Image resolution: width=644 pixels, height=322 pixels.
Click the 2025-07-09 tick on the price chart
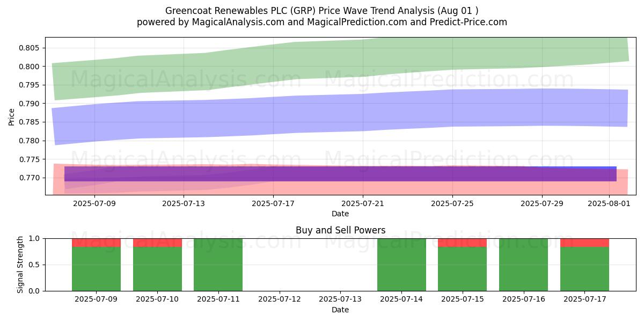[94, 203]
